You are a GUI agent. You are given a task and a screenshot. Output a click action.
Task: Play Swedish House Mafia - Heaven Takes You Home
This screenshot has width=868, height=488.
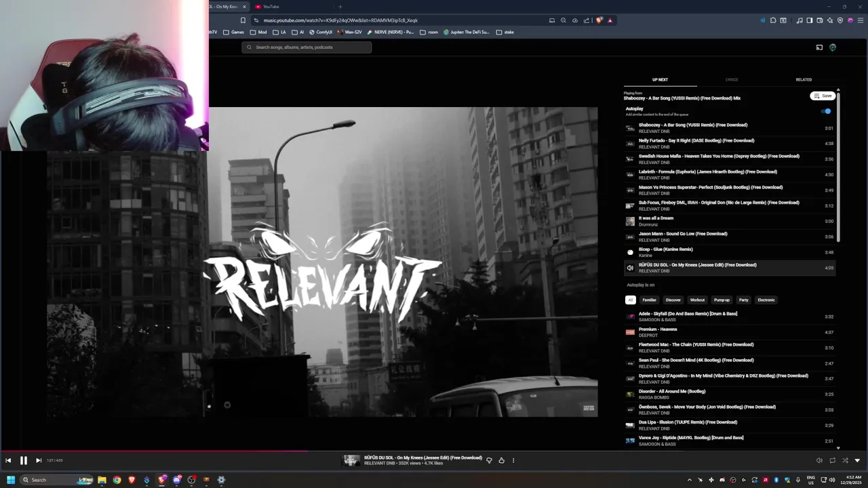730,159
